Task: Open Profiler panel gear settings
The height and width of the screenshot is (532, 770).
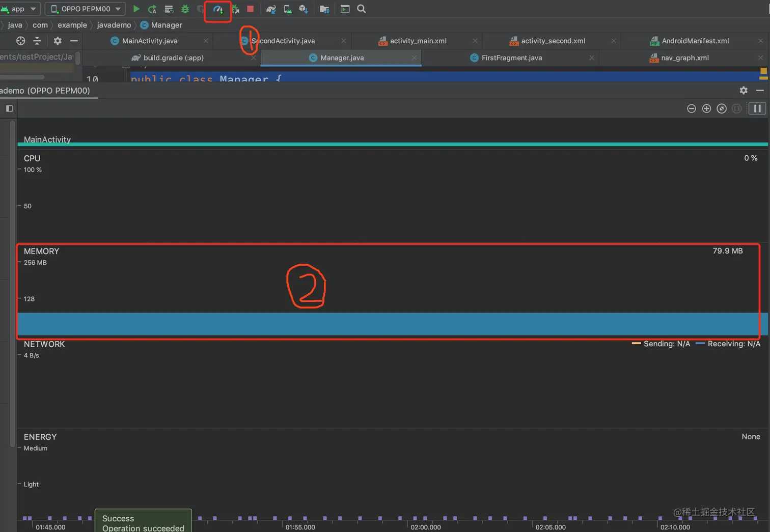Action: tap(744, 90)
